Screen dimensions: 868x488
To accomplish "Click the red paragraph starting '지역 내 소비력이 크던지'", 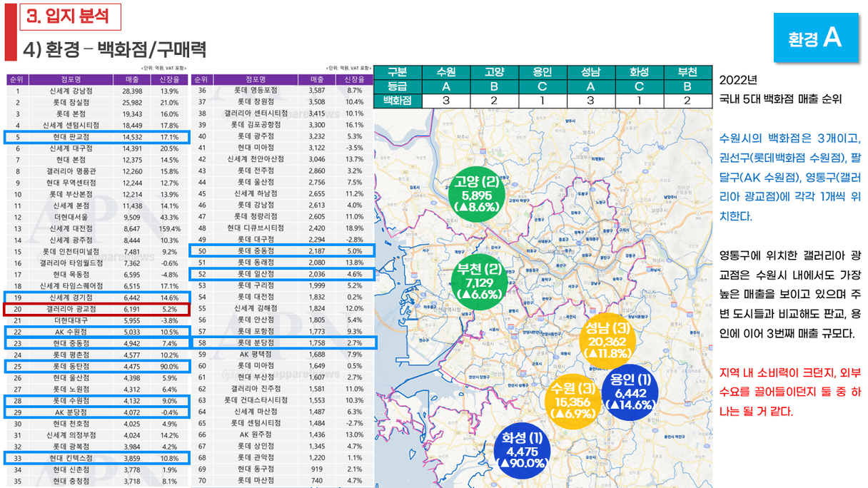I will 792,392.
